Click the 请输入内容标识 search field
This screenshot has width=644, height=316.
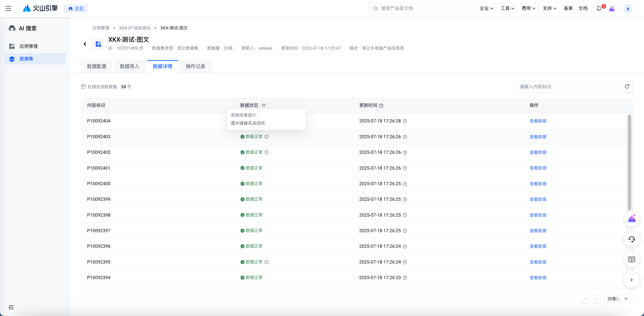[x=567, y=87]
